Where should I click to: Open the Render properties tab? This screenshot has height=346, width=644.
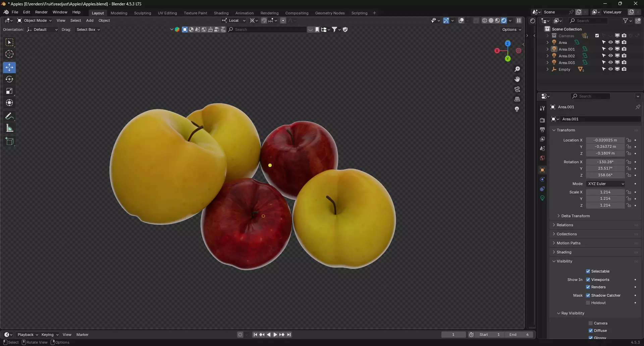(x=542, y=120)
